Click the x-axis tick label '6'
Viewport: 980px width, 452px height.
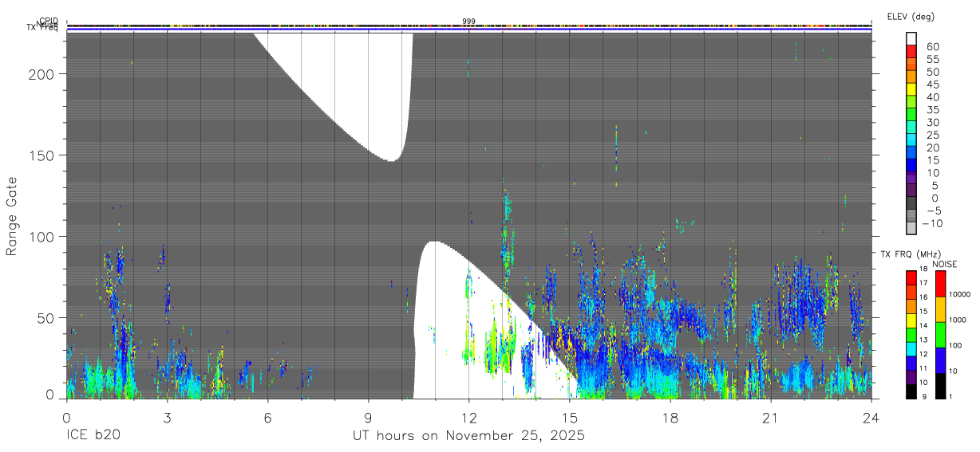[x=267, y=417]
